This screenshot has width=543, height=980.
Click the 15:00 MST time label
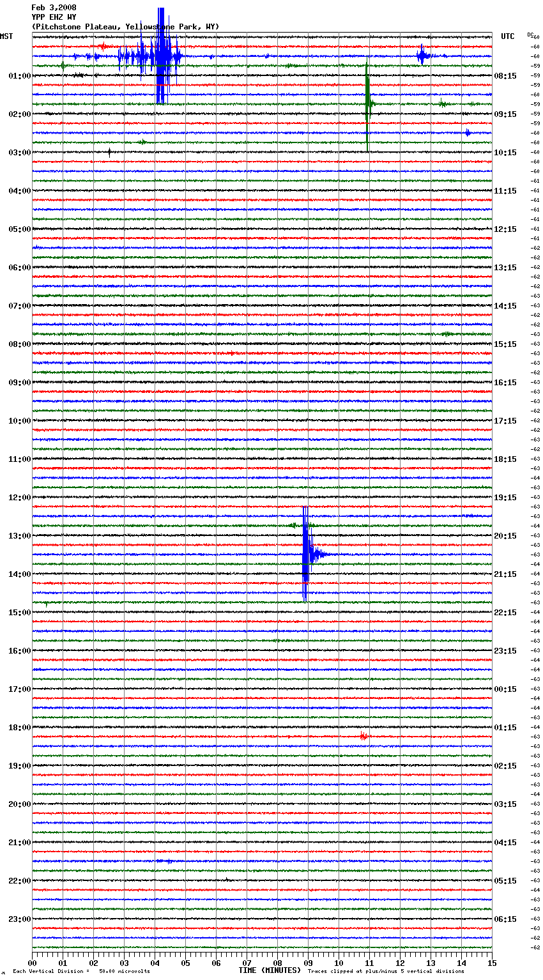point(20,613)
